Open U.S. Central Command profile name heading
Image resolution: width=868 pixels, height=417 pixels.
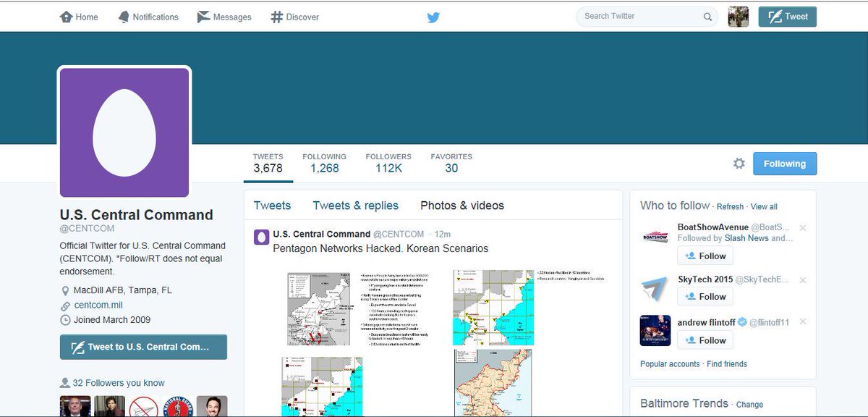136,215
